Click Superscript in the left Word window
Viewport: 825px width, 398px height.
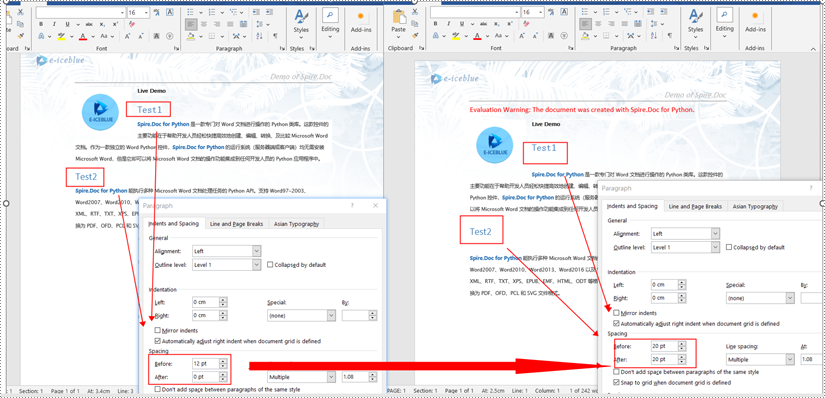coord(115,24)
